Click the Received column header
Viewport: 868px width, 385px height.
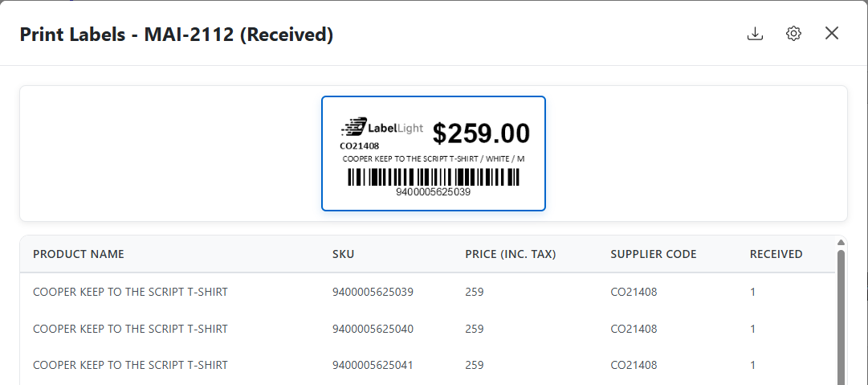click(776, 254)
